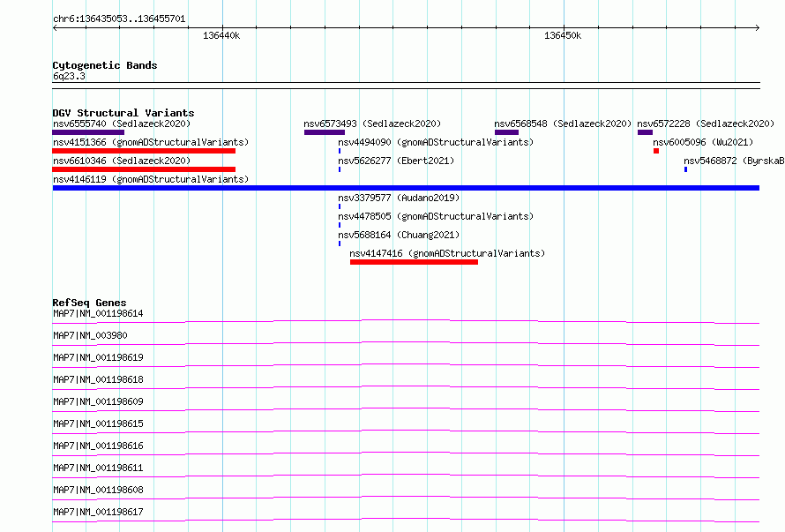Open transcript MAP7|NM_001198618
The height and width of the screenshot is (532, 785).
pos(98,379)
